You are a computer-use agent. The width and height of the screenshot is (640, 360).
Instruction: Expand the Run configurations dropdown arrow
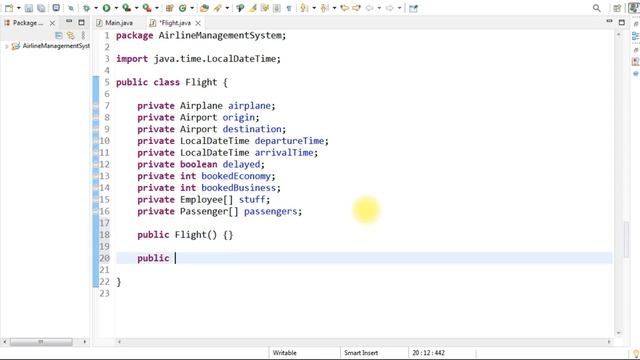pos(116,8)
